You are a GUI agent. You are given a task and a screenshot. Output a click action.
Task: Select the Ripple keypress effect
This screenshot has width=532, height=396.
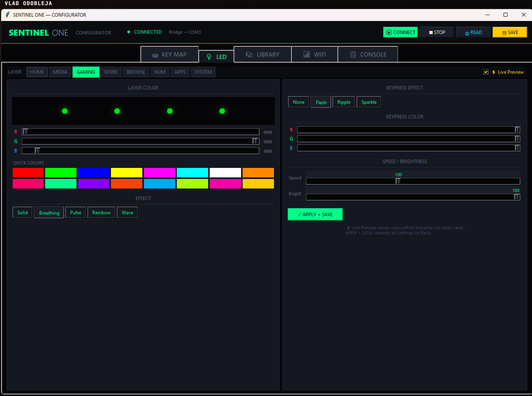344,102
